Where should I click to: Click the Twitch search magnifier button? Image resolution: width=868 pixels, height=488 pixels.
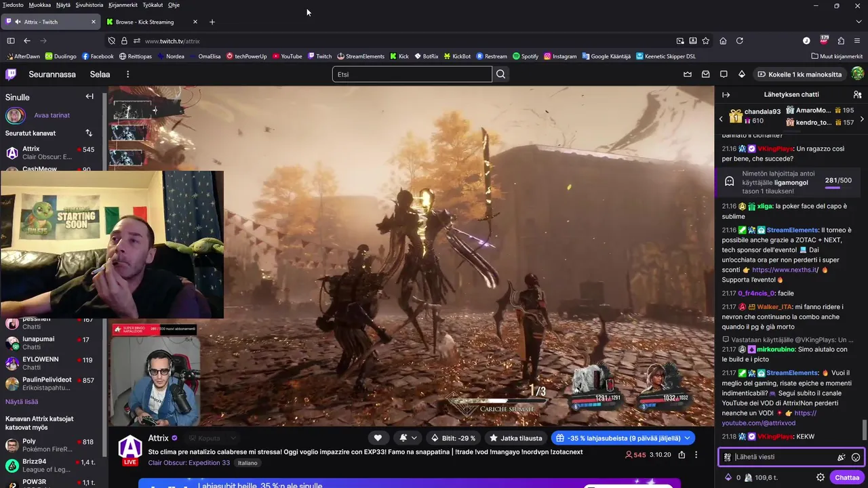click(x=500, y=75)
